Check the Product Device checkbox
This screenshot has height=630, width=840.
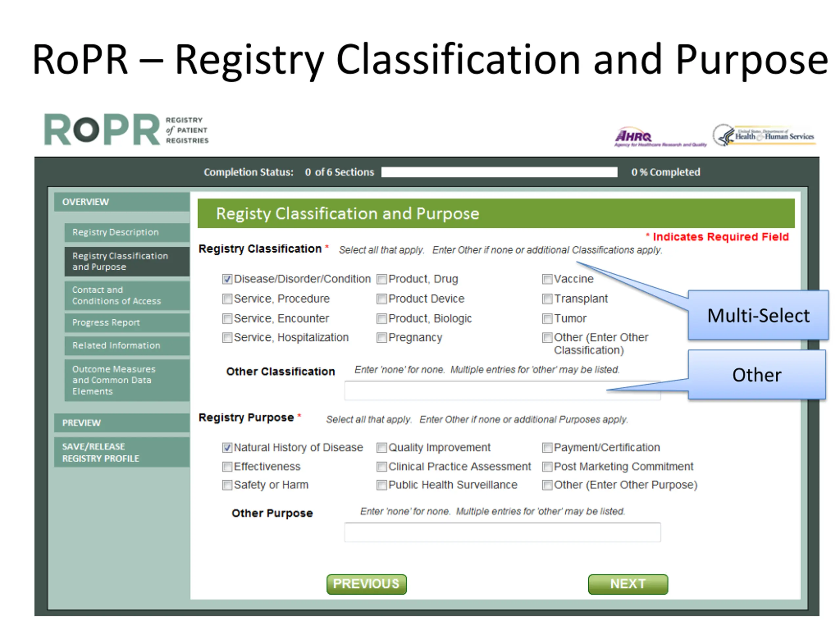click(x=382, y=299)
